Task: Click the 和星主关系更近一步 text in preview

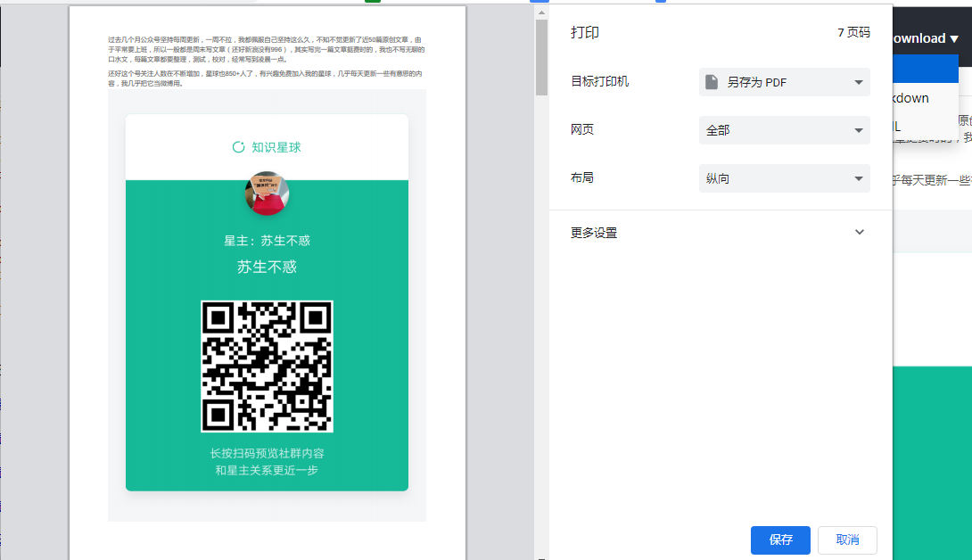Action: coord(267,470)
